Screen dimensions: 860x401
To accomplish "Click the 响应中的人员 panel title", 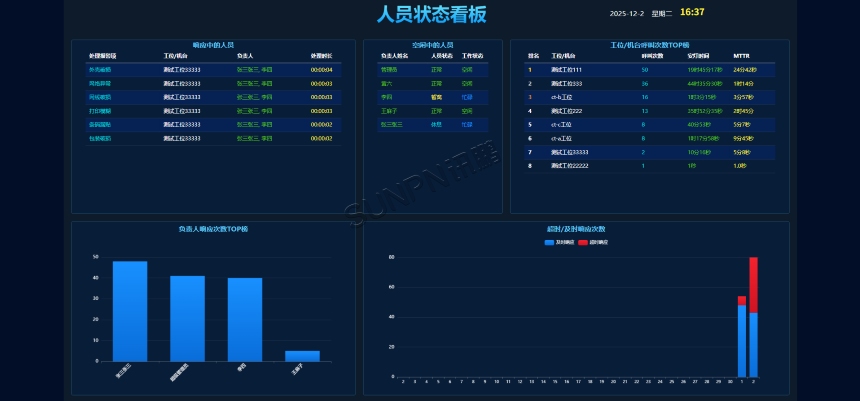I will coord(213,45).
